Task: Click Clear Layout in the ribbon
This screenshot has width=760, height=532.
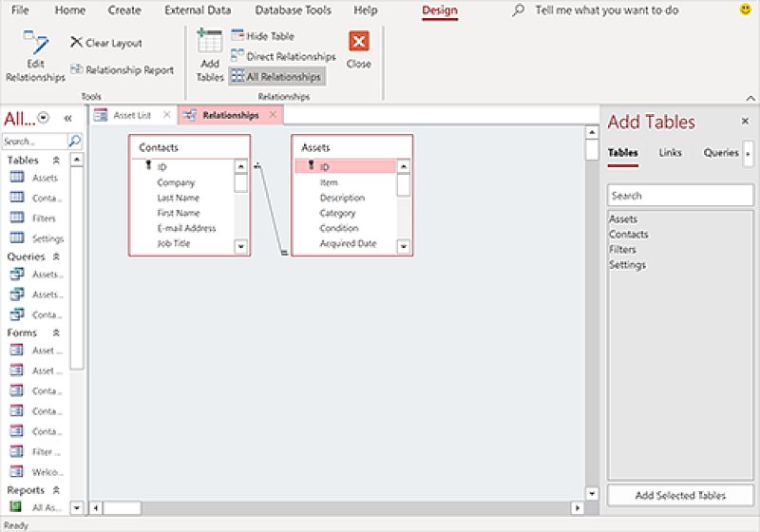Action: pyautogui.click(x=105, y=43)
